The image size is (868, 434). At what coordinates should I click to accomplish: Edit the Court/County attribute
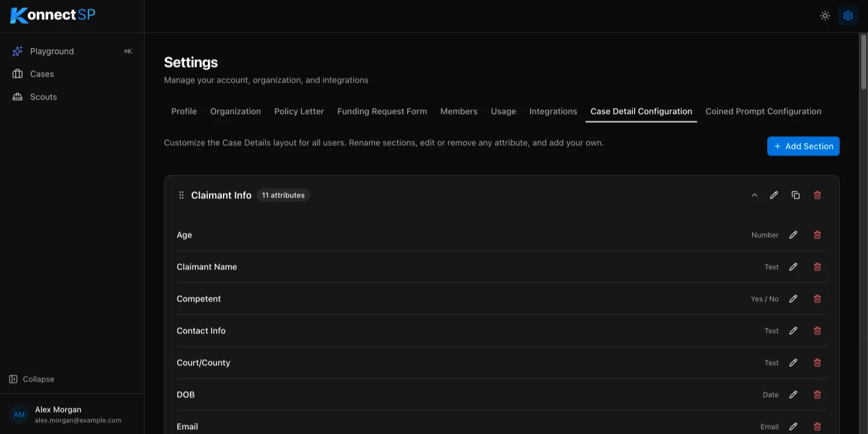click(x=793, y=363)
